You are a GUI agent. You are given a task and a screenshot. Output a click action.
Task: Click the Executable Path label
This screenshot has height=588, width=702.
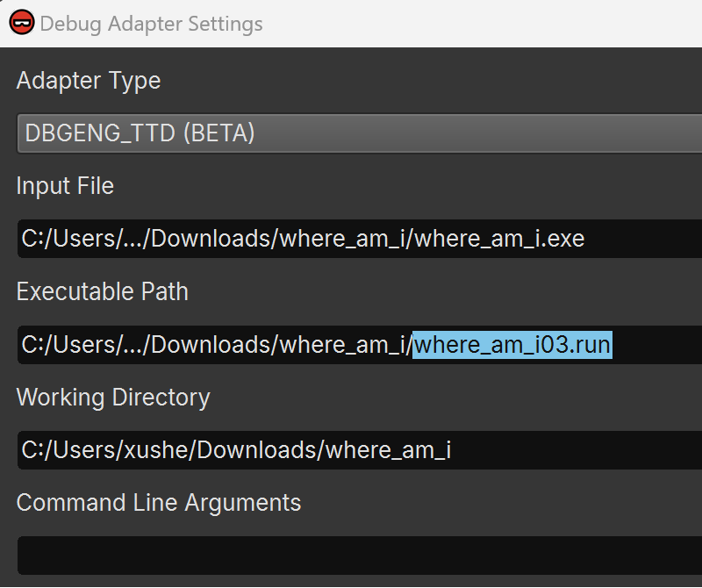pyautogui.click(x=103, y=292)
